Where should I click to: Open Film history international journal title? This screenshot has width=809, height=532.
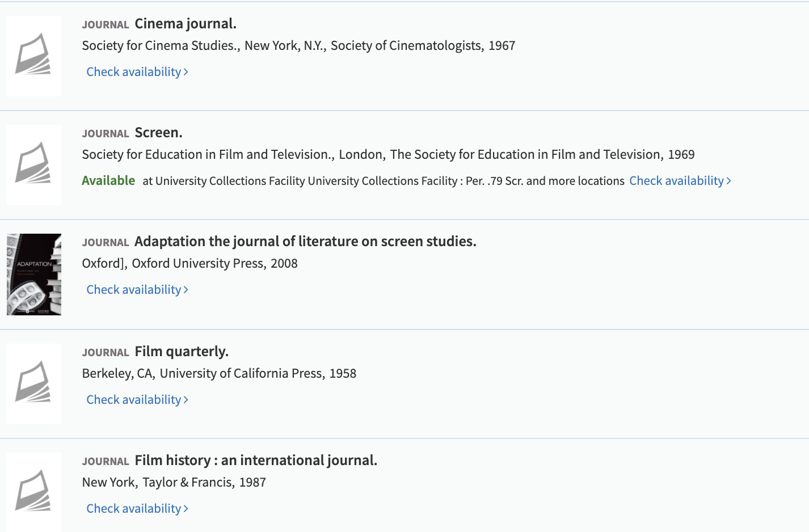(x=256, y=461)
